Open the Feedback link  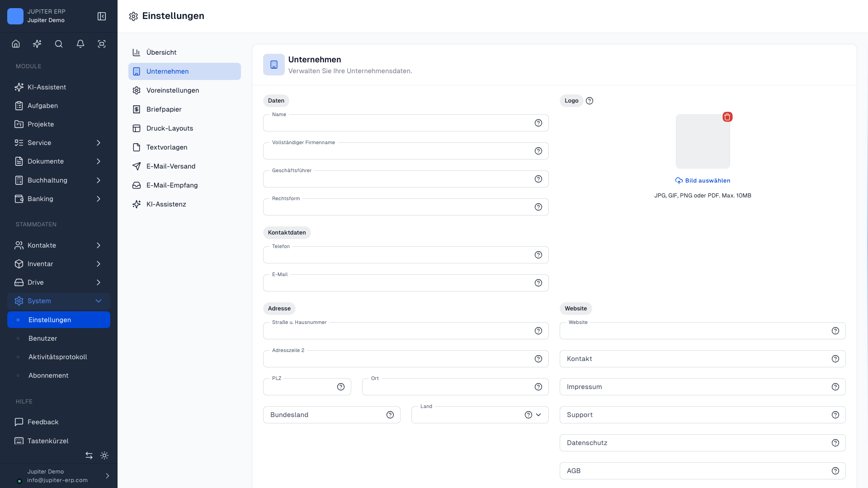click(x=59, y=422)
